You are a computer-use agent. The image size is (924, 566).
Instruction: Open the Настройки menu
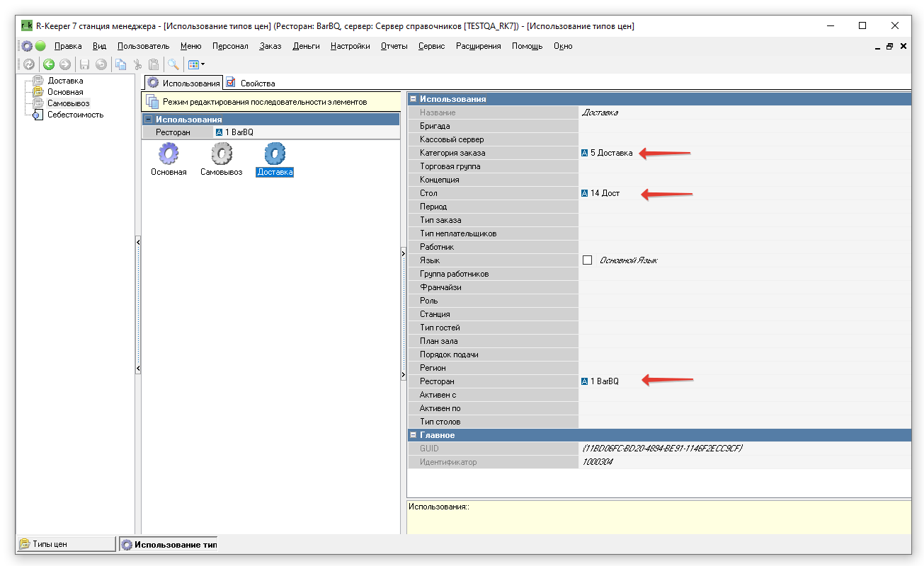(350, 46)
